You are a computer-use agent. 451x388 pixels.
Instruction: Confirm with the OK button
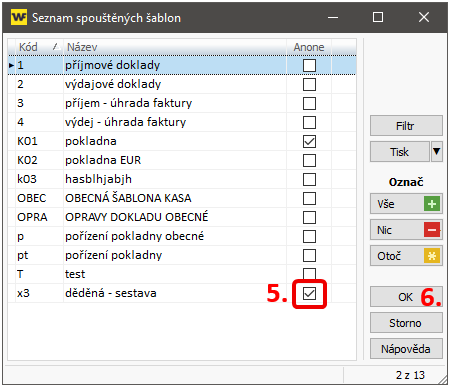pos(406,297)
